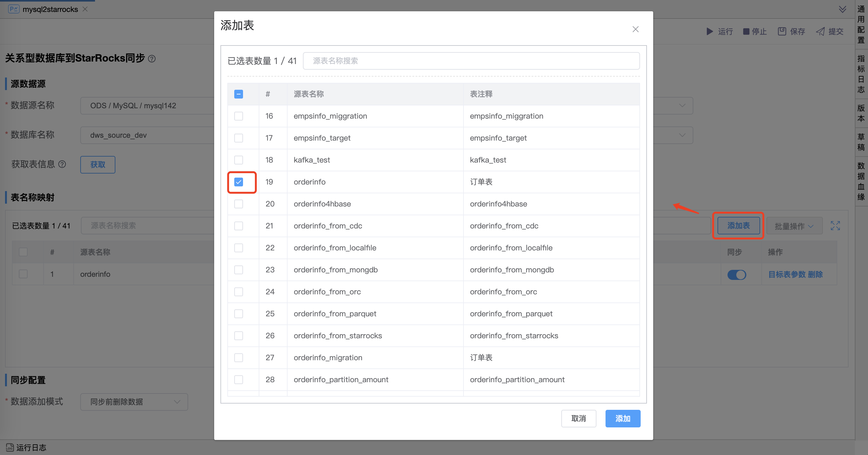Switch to the mysql2starrocks tab
This screenshot has height=455, width=868.
[x=50, y=9]
